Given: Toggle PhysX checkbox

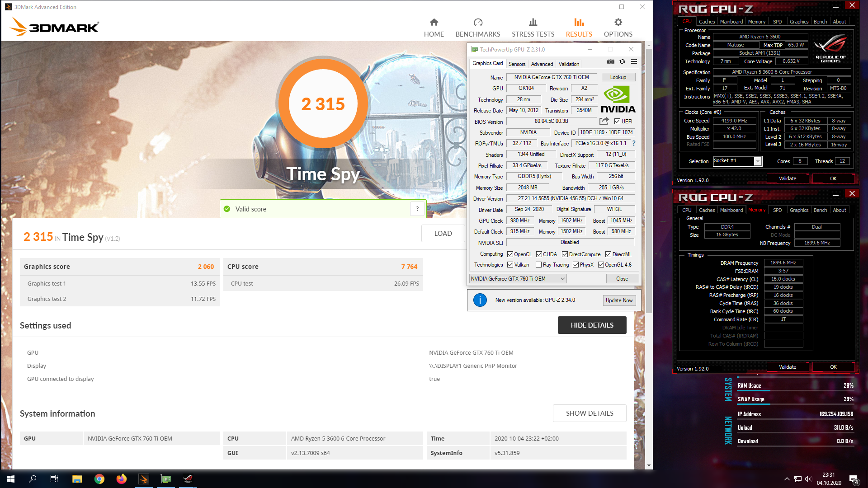Looking at the screenshot, I should tap(576, 265).
